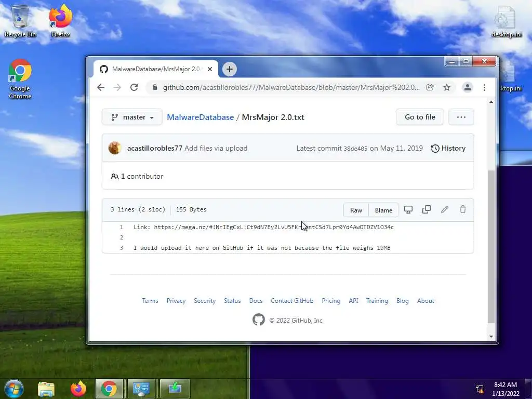Viewport: 532px width, 399px height.
Task: Click the 1 contributor label
Action: point(137,177)
